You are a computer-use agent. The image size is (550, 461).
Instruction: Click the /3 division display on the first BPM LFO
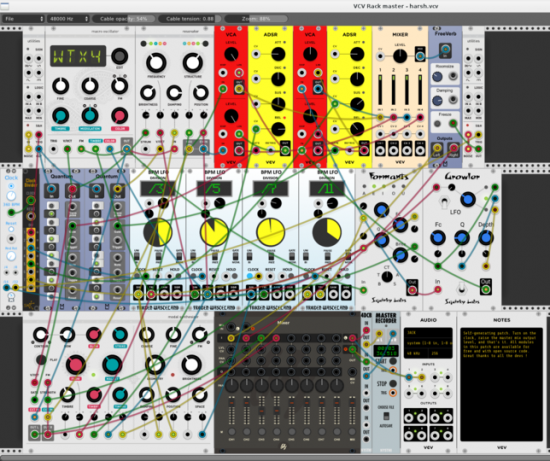coord(158,189)
